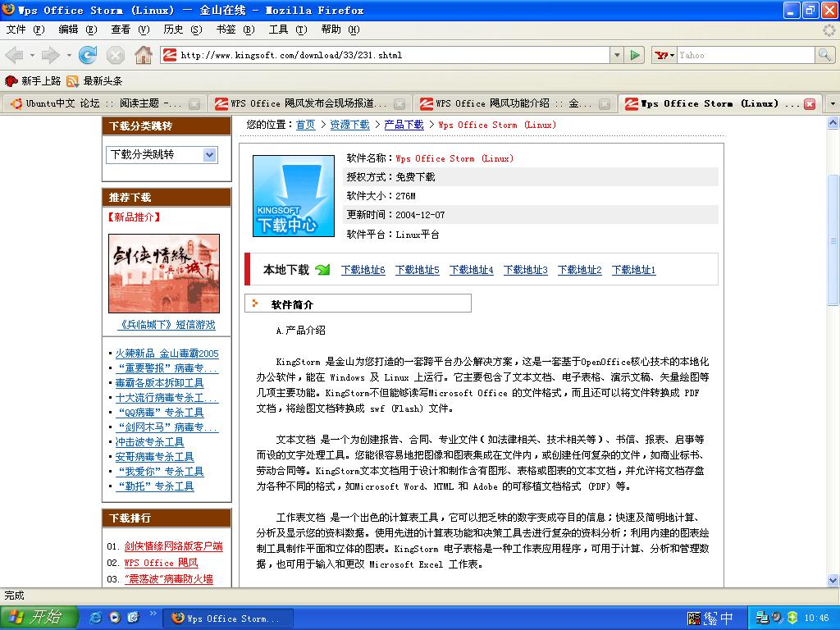Click the green shield security tray icon

792,618
